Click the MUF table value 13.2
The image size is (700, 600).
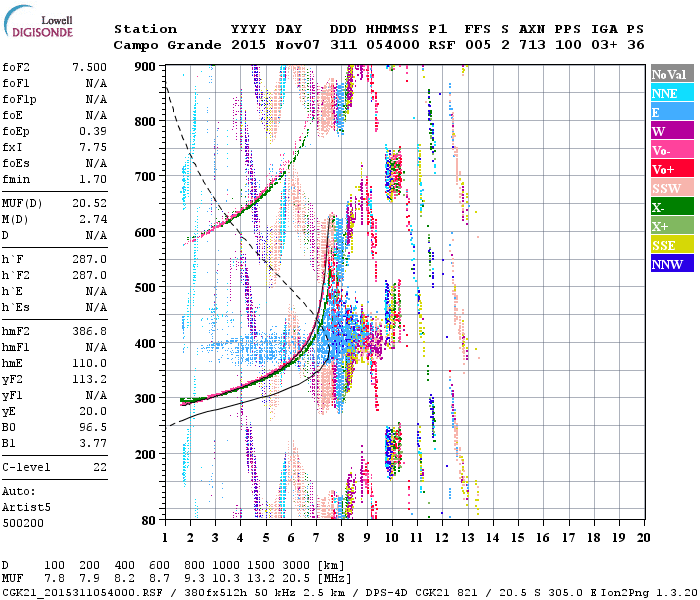pos(261,579)
